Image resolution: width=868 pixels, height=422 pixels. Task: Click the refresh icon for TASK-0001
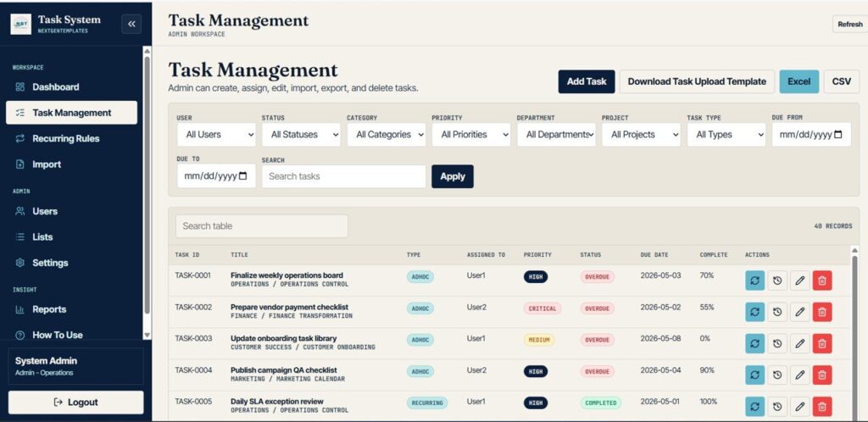(754, 280)
